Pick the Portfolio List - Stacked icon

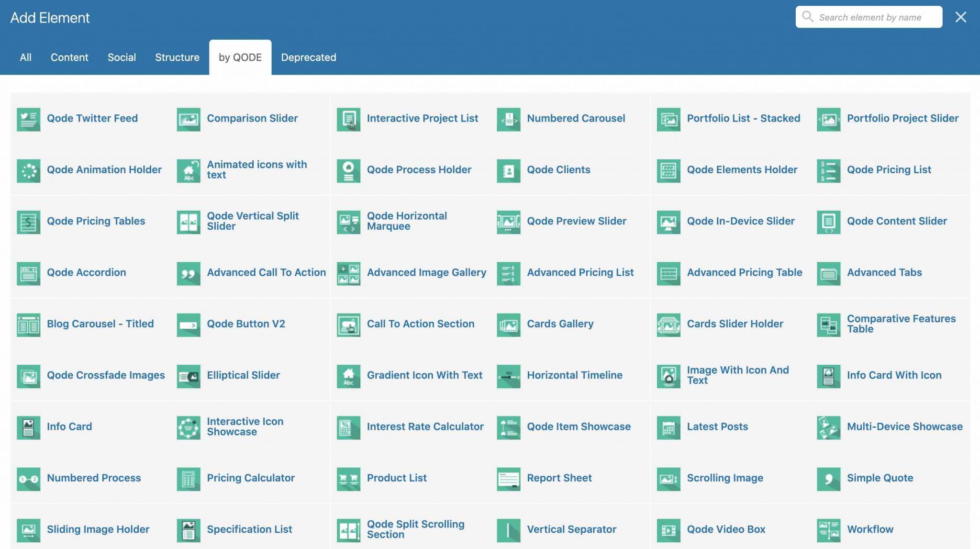coord(668,119)
